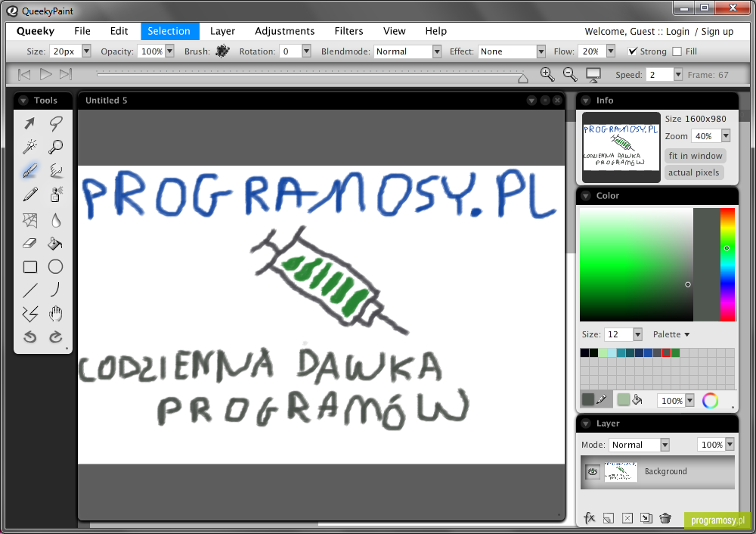
Task: Choose the Spray can tool
Action: [55, 194]
